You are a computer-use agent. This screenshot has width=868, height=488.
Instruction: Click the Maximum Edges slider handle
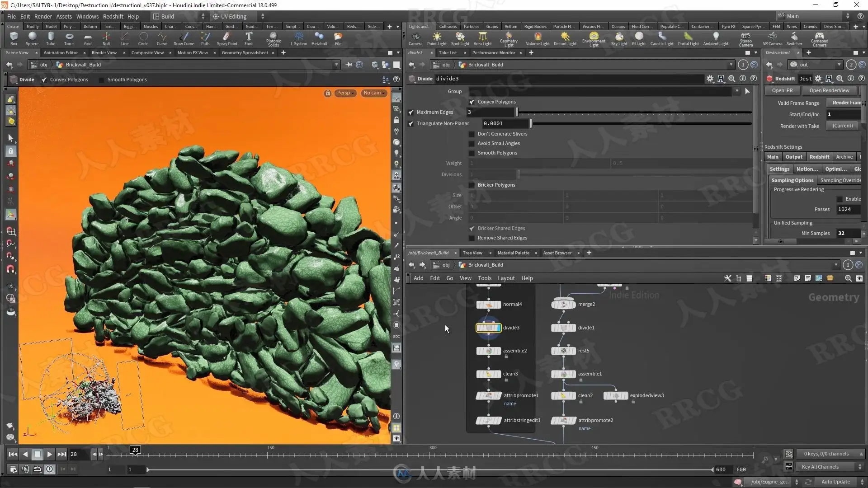(x=517, y=112)
